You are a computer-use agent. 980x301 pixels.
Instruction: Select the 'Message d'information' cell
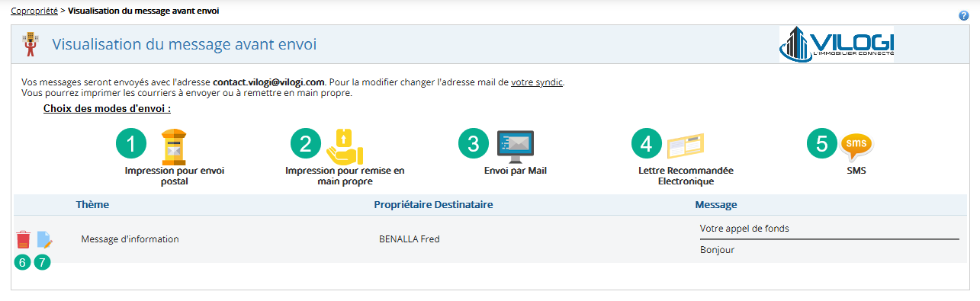pos(130,239)
